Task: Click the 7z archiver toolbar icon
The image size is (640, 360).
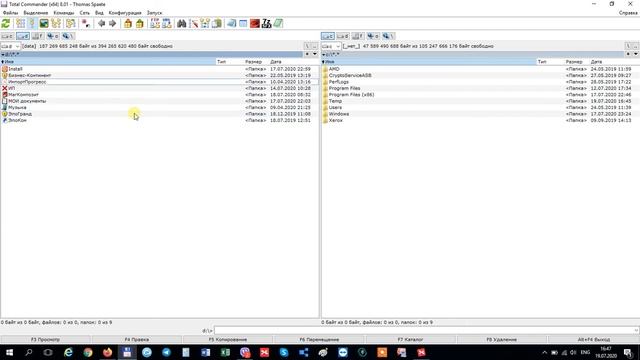Action: 267,24
